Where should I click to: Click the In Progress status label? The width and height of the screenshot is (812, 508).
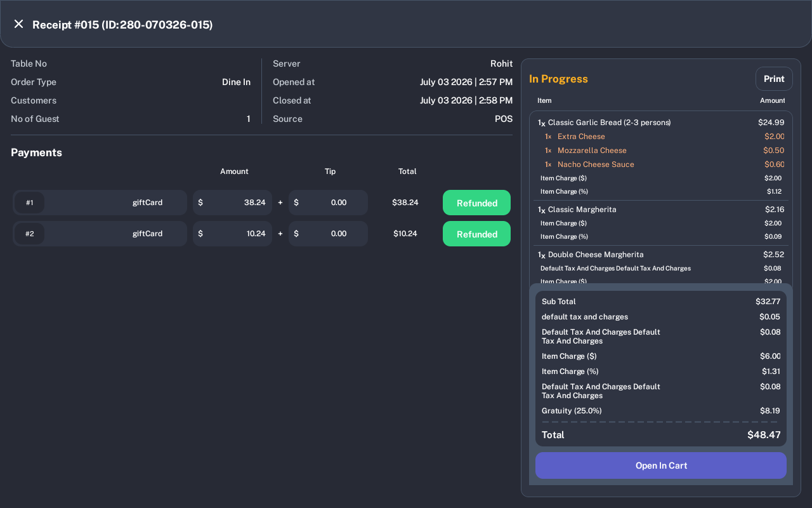click(558, 79)
